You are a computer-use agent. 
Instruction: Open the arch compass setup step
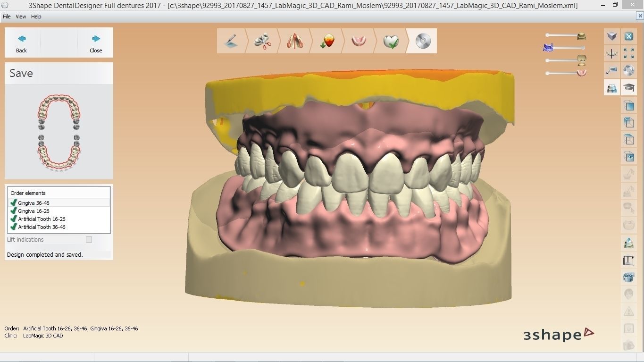point(294,41)
